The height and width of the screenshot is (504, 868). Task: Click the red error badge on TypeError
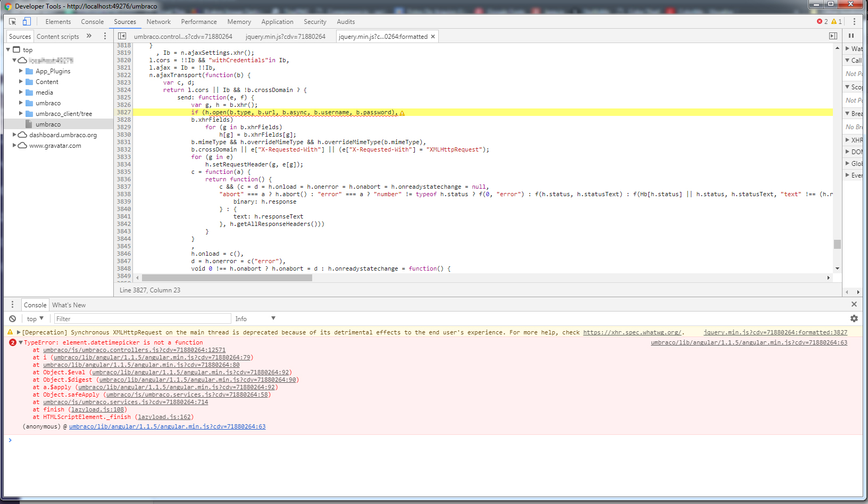tap(13, 342)
